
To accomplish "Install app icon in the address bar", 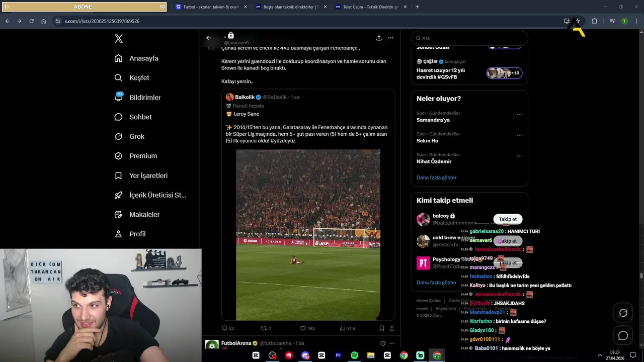I will click(567, 21).
